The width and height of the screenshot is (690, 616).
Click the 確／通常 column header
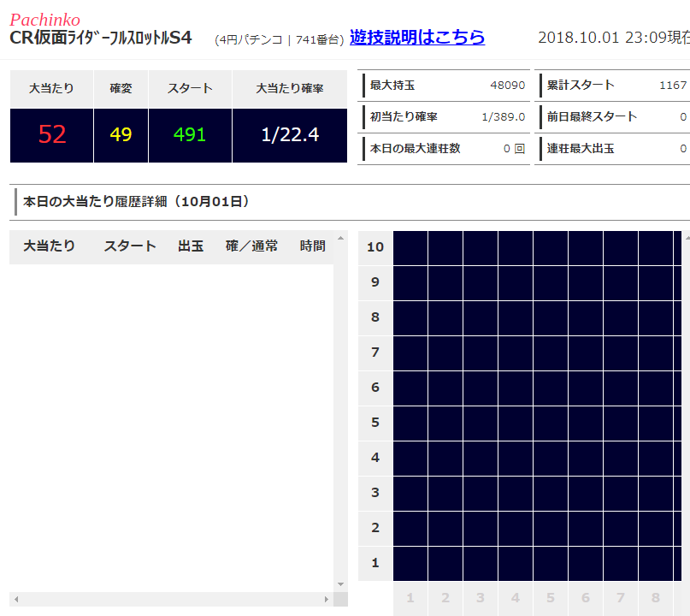pos(251,246)
